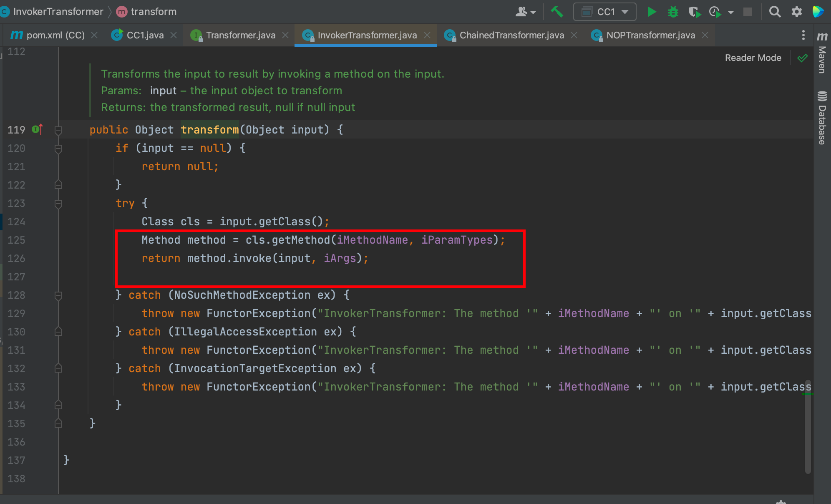Close the ChainedTransformer.java tab
The height and width of the screenshot is (504, 831).
574,35
